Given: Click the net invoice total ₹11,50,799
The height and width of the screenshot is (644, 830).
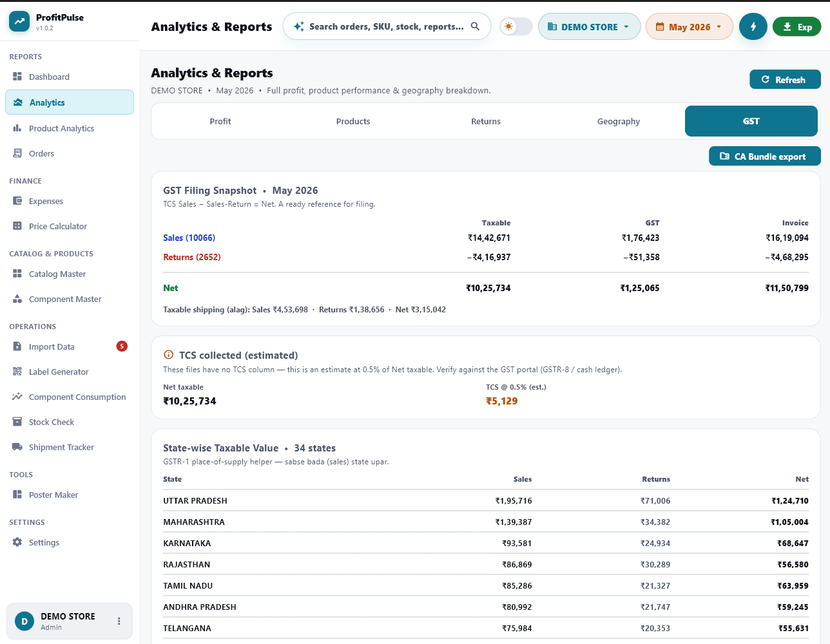Looking at the screenshot, I should click(x=787, y=288).
